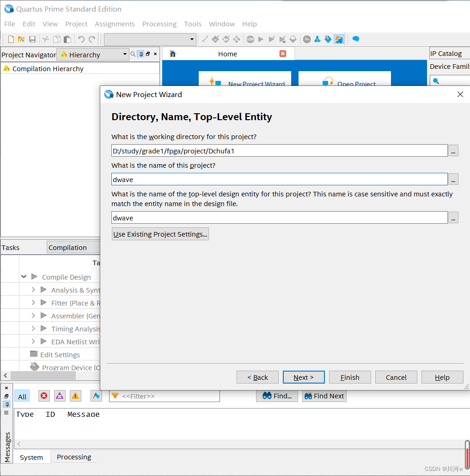Open Timing Analyzer clock icon
This screenshot has width=470, height=476.
point(307,39)
